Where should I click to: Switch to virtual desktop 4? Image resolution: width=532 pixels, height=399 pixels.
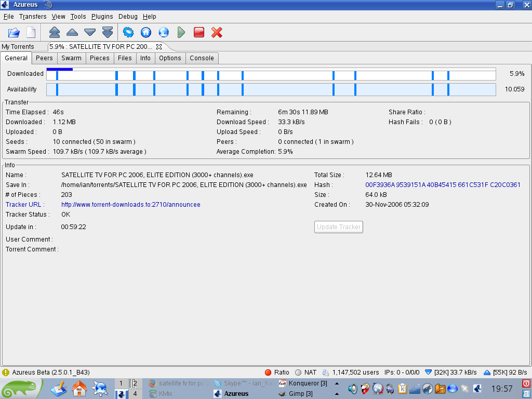click(x=135, y=394)
